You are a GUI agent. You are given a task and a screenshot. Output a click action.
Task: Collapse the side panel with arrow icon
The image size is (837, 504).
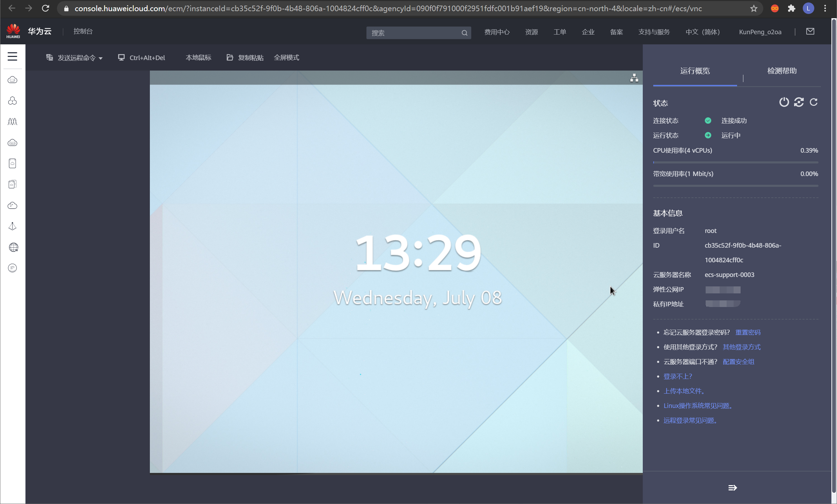click(x=733, y=488)
